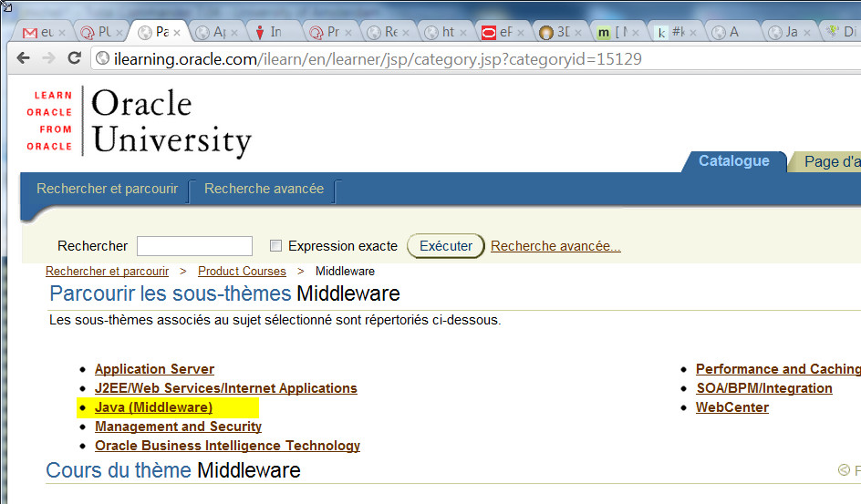Click the Gmail favicon on the 'eu' tab
Viewport: 861px width, 504px height.
click(x=30, y=33)
